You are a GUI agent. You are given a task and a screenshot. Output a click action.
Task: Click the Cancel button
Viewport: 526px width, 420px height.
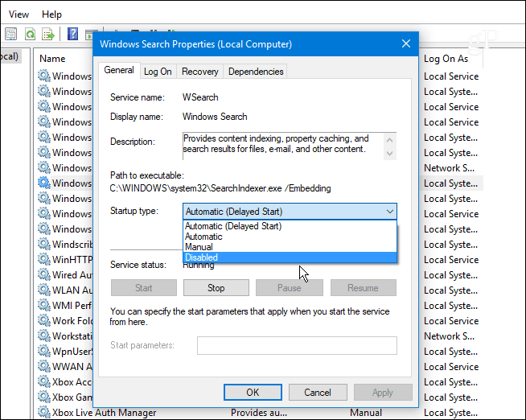click(x=318, y=392)
